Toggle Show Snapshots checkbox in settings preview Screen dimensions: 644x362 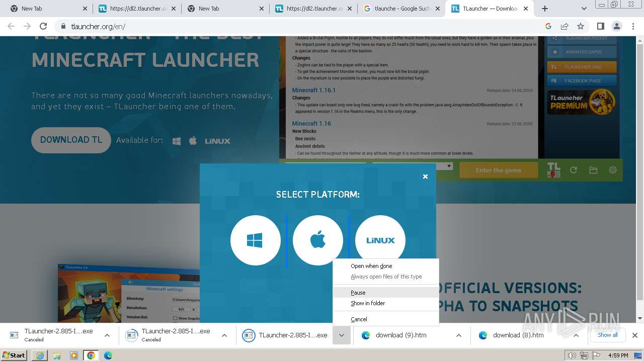click(x=175, y=318)
